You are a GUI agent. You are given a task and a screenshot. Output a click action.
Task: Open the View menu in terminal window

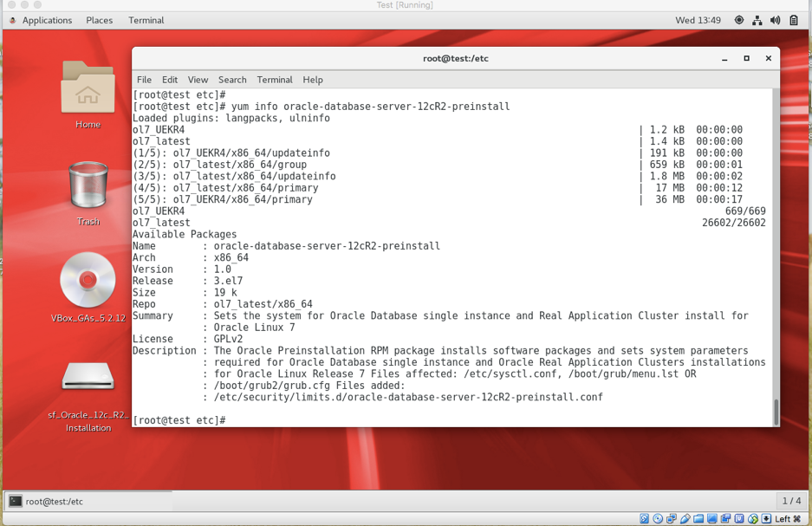pyautogui.click(x=198, y=80)
